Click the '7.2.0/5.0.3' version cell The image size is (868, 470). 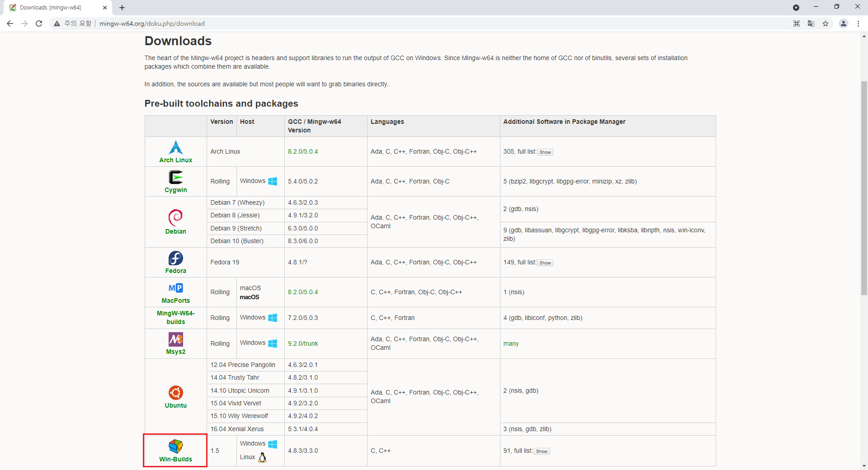point(325,318)
